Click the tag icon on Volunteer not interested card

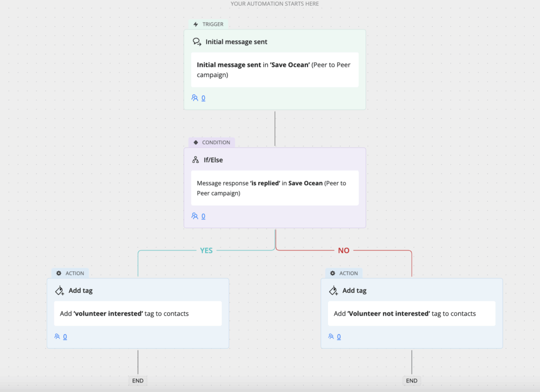(x=333, y=290)
